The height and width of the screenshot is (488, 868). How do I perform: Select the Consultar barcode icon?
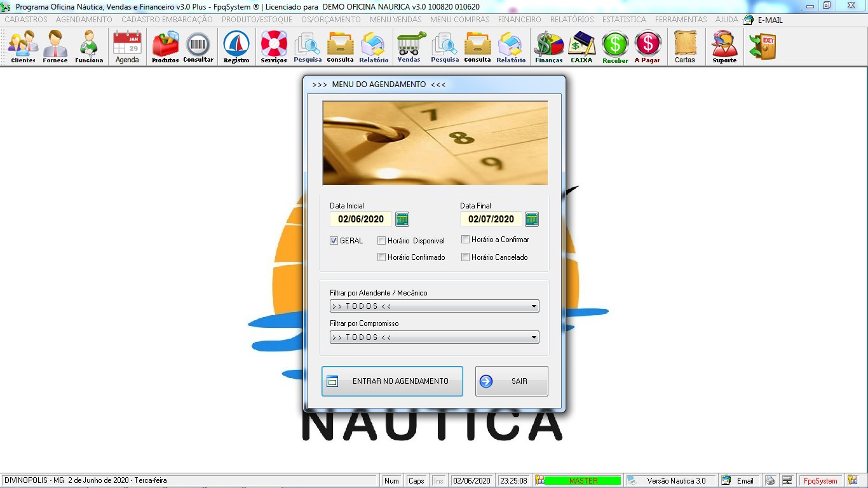(x=198, y=48)
